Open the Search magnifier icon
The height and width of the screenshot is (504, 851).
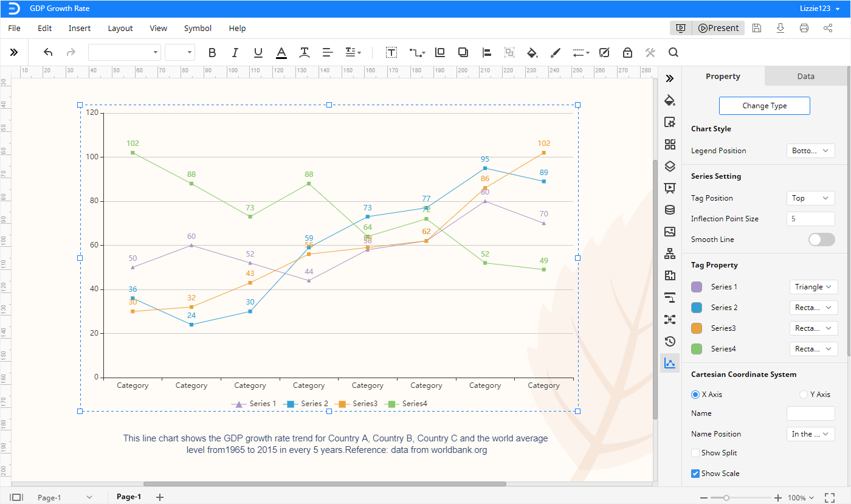click(673, 53)
